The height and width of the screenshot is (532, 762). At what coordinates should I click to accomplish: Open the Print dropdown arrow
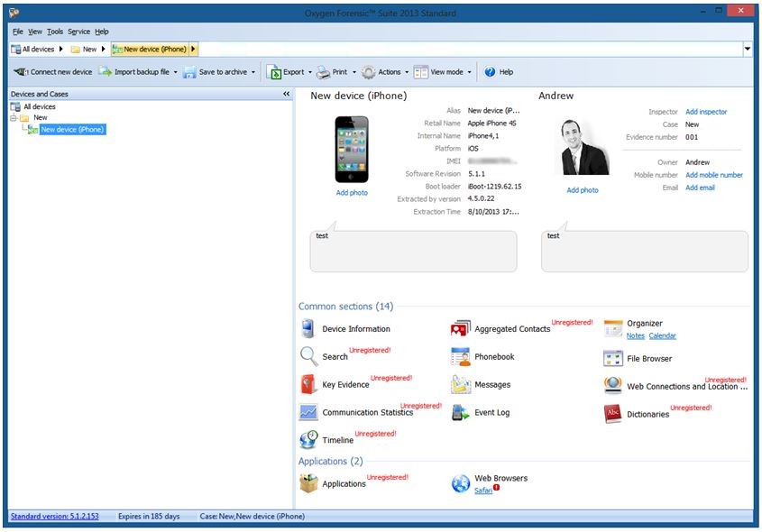[354, 72]
